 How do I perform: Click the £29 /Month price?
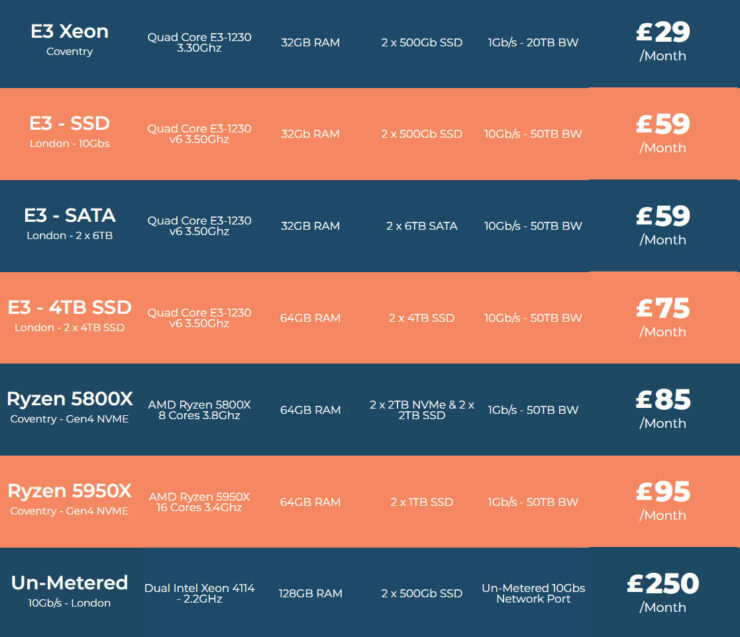coord(663,42)
